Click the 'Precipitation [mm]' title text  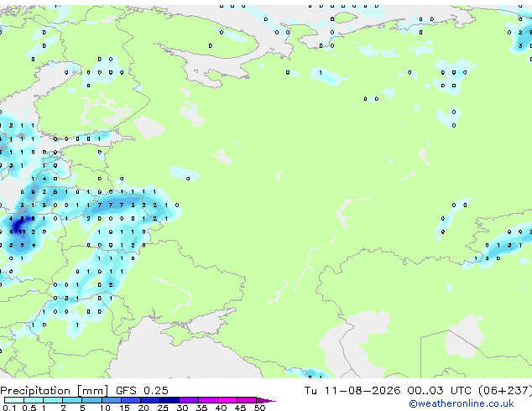coord(55,391)
